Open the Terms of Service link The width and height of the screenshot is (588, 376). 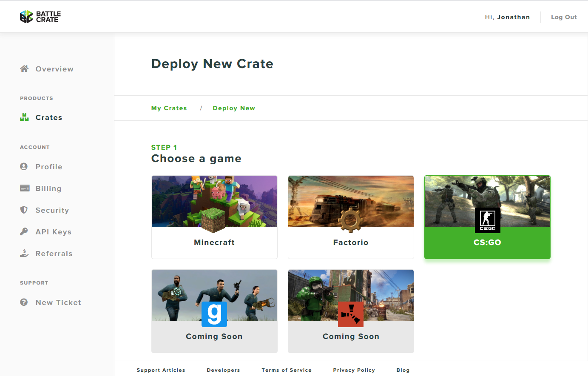287,370
